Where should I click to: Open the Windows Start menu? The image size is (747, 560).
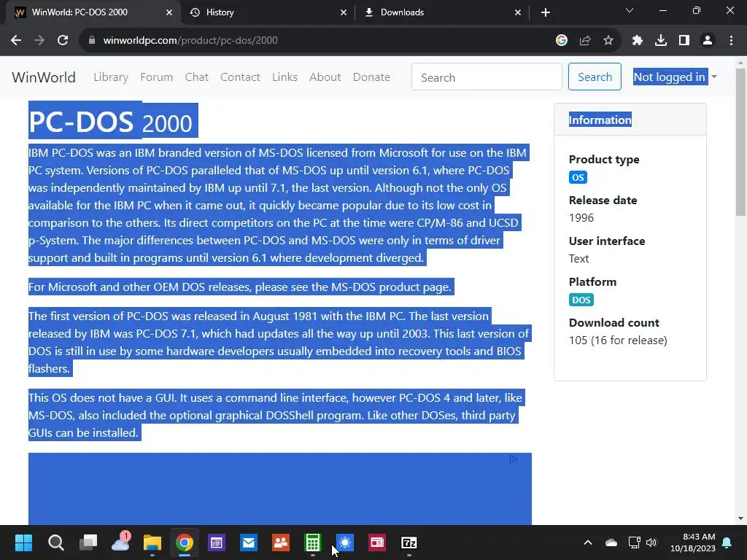point(23,542)
